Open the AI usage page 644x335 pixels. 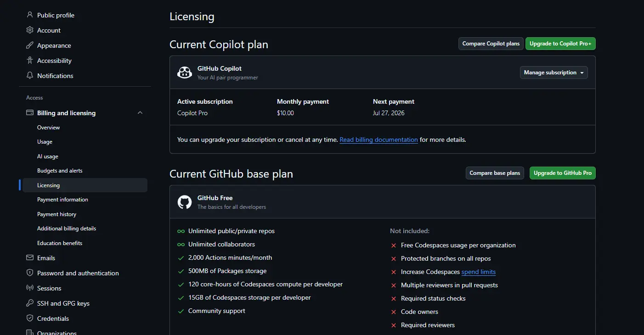coord(48,156)
